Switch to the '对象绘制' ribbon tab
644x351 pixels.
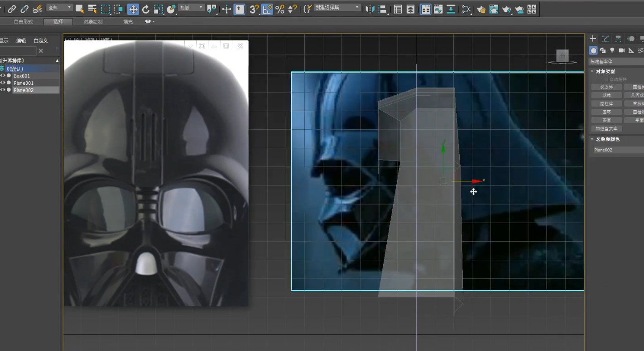[93, 22]
